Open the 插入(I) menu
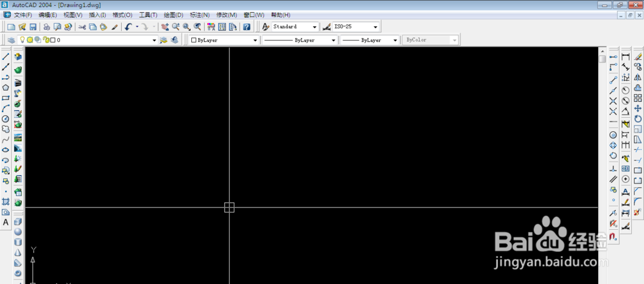Image resolution: width=644 pixels, height=284 pixels. tap(98, 15)
